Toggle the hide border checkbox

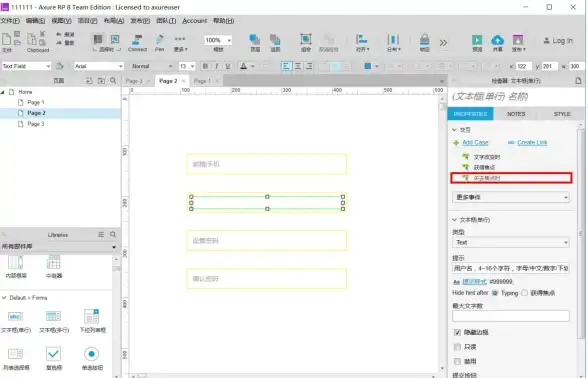pos(457,332)
